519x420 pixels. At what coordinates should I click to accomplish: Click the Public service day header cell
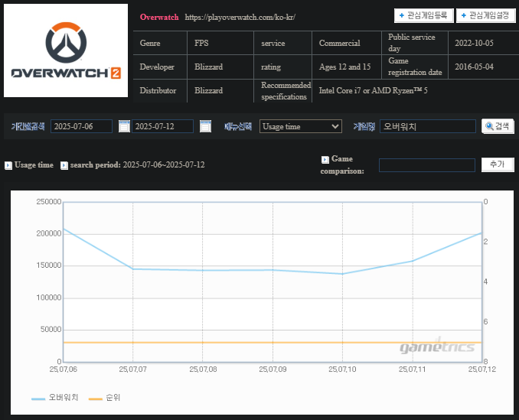click(x=415, y=43)
